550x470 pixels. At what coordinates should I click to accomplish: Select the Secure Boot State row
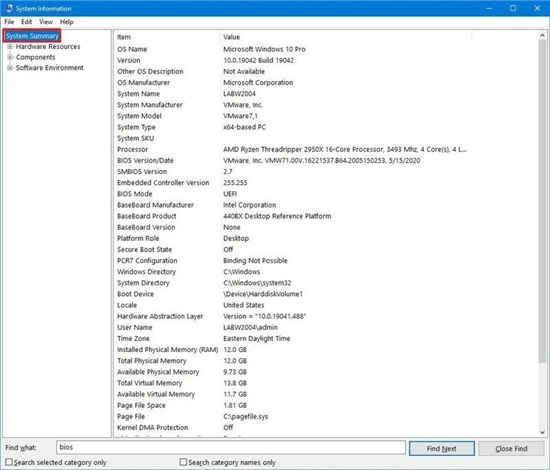click(x=326, y=249)
